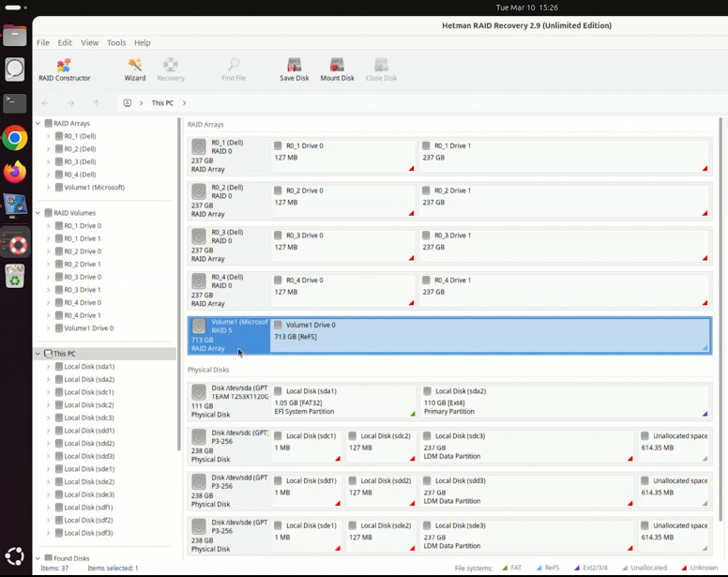Select the R0_4 (Dell) RAID array disk icon
Image resolution: width=728 pixels, height=577 pixels.
click(x=199, y=281)
